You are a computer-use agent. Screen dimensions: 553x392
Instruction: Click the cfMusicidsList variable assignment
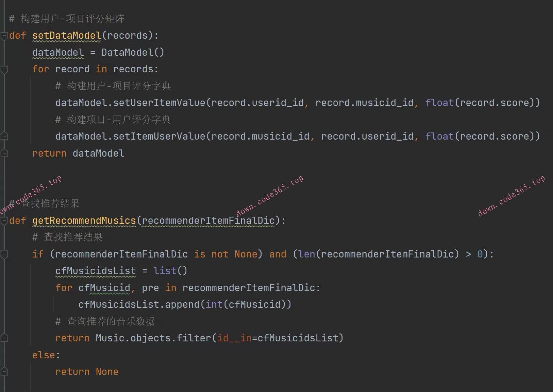pyautogui.click(x=95, y=271)
